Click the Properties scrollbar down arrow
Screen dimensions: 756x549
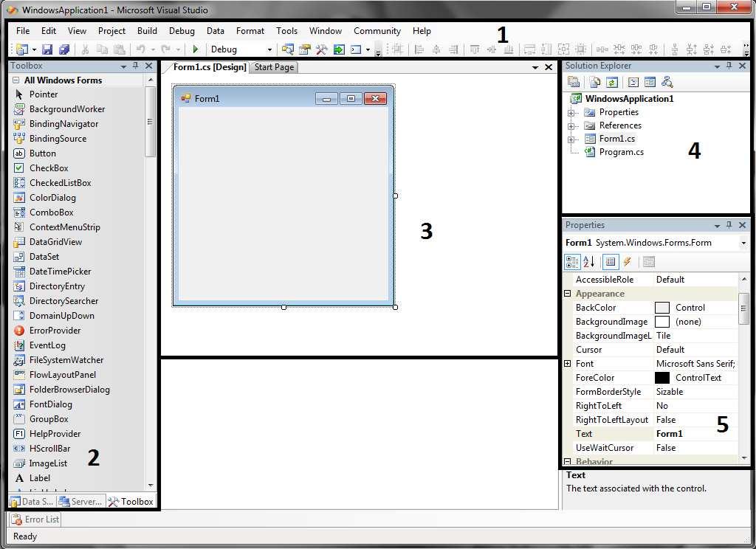click(x=744, y=458)
